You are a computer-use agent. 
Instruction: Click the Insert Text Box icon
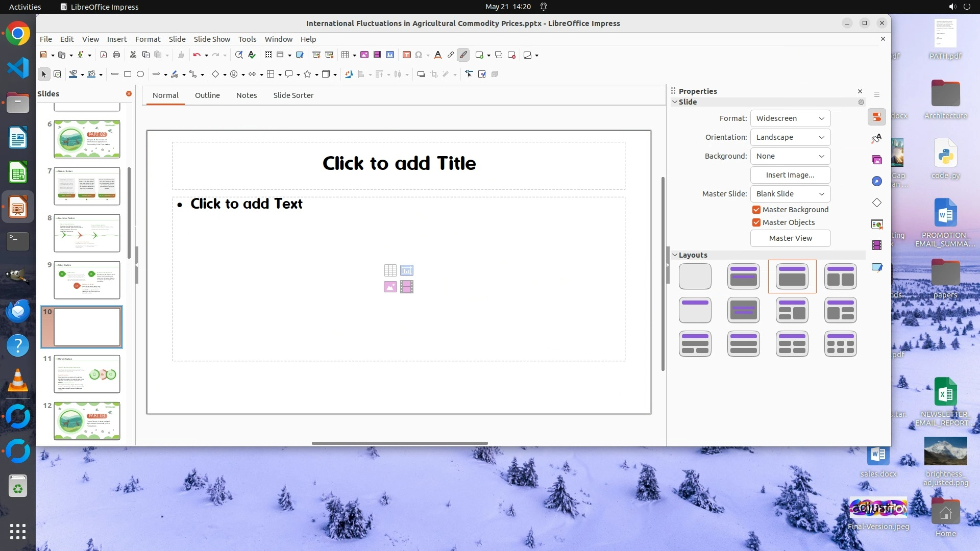407,55
